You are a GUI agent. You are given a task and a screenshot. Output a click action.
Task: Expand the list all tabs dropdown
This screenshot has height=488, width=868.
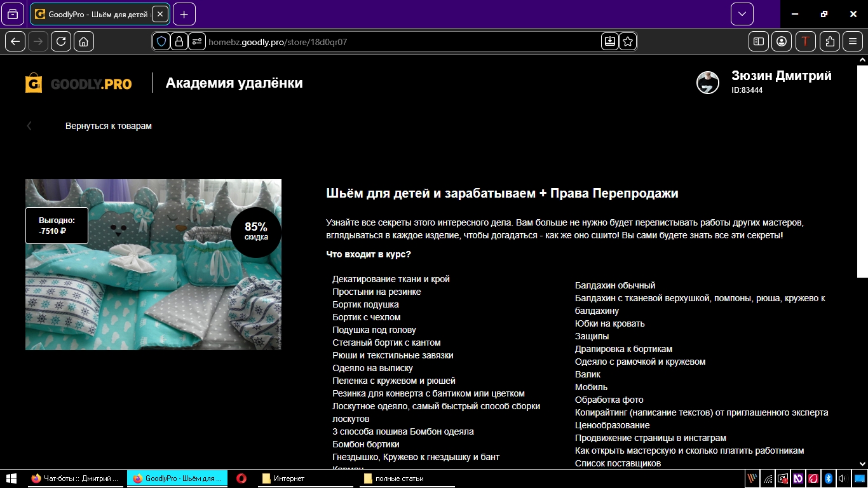click(742, 14)
